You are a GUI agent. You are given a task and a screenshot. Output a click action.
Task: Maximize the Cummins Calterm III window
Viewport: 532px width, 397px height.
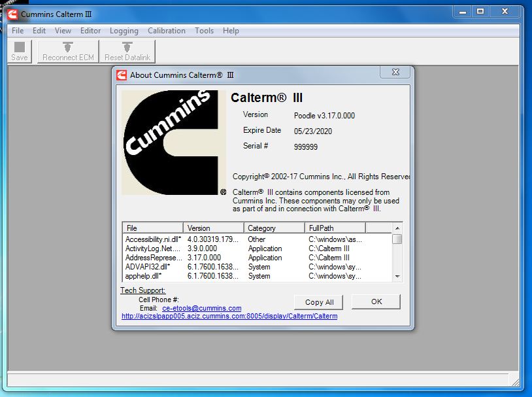480,12
